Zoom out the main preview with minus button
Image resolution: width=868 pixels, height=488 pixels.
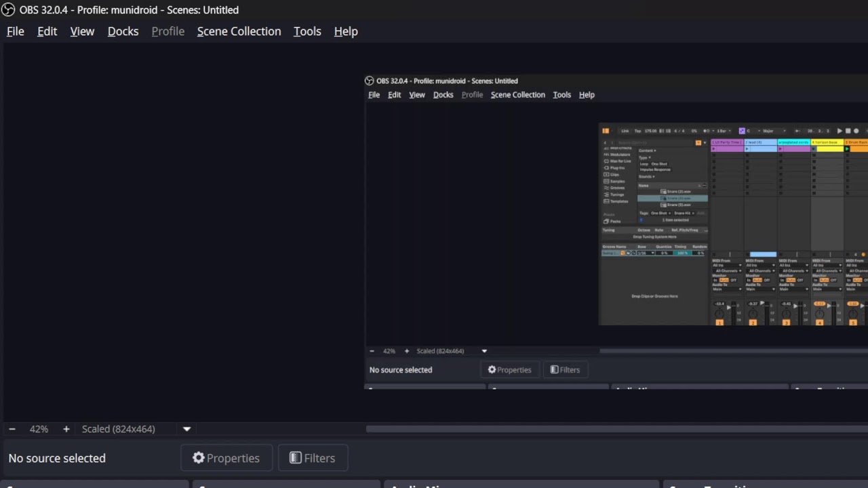click(12, 429)
